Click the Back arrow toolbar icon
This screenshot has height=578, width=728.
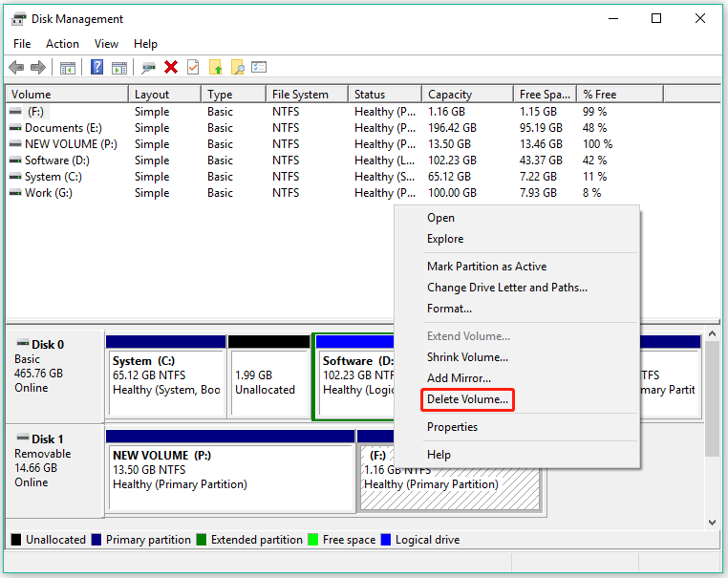pyautogui.click(x=16, y=67)
